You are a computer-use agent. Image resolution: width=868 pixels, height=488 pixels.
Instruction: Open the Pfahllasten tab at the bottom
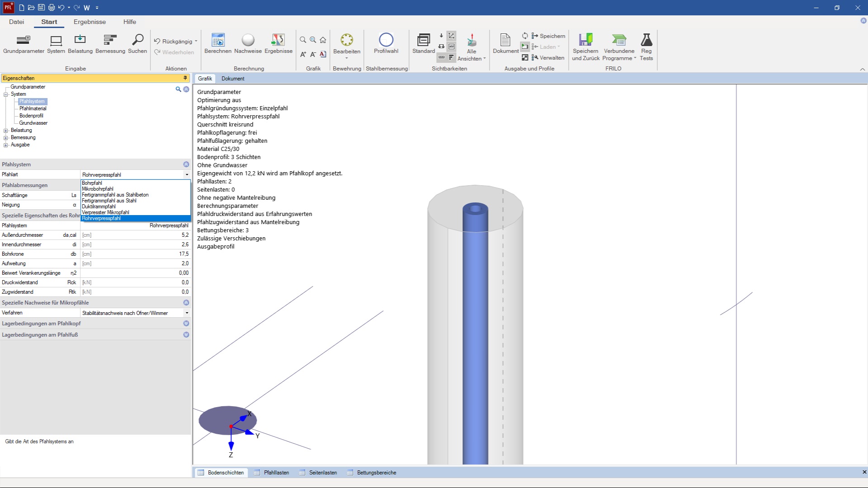(276, 472)
